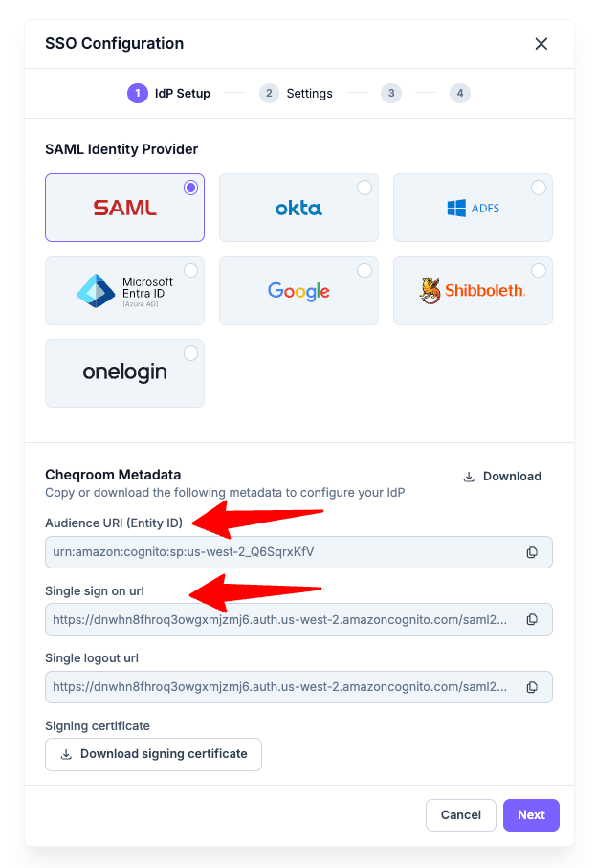Jump to step 4 in wizard
Viewport: 596px width, 868px height.
[460, 93]
